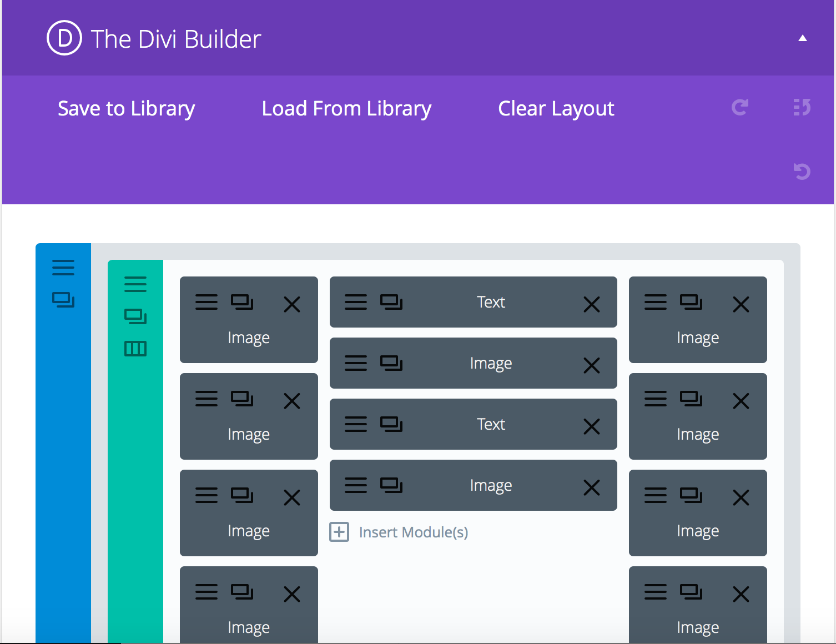Click the undo arrow icon
The width and height of the screenshot is (836, 644).
point(802,172)
